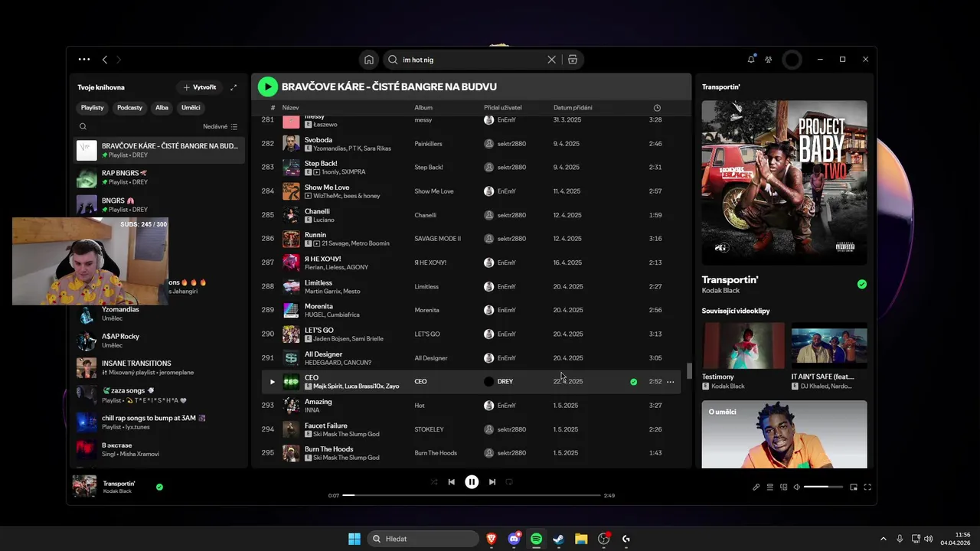Image resolution: width=980 pixels, height=551 pixels.
Task: Open the O umělci artist card
Action: (785, 434)
